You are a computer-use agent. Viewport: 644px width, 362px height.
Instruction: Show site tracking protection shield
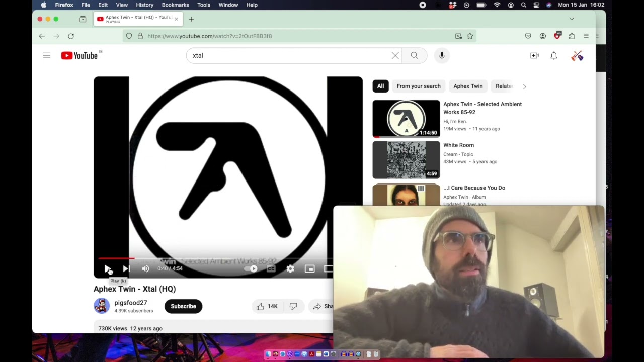tap(129, 36)
